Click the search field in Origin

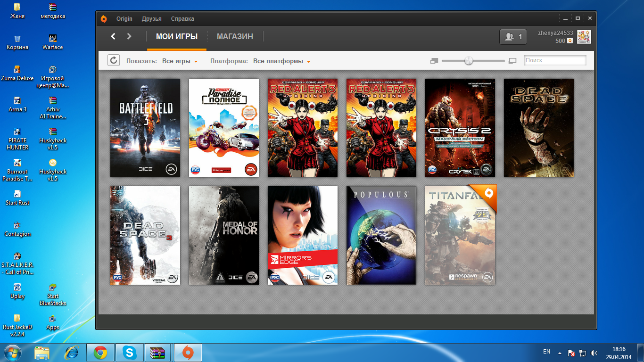click(555, 60)
